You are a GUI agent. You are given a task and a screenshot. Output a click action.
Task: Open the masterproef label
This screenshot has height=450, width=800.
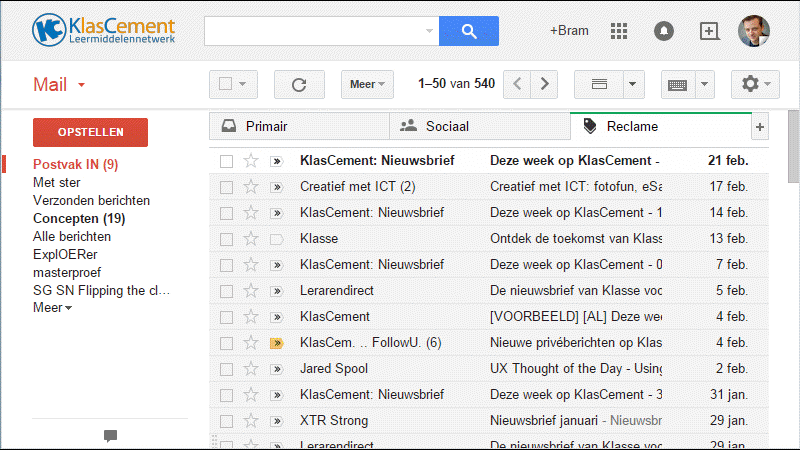coord(67,273)
